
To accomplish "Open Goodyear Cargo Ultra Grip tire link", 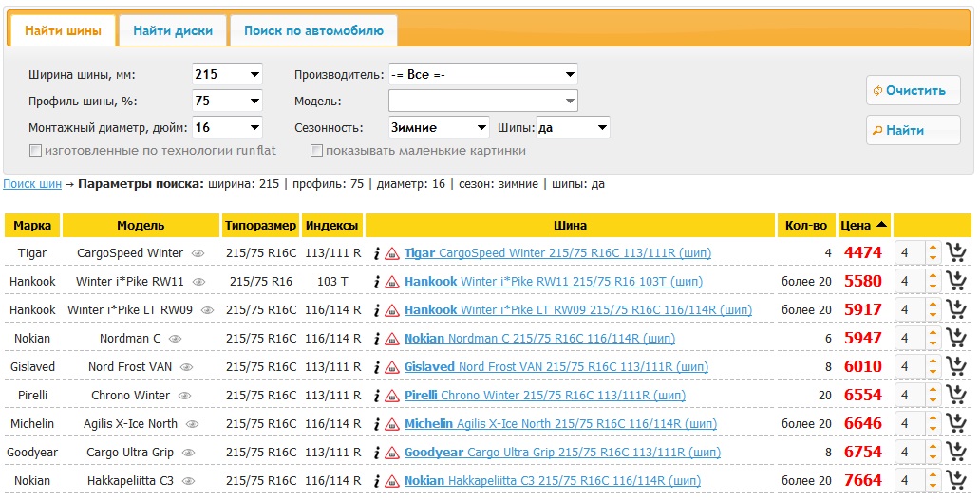I will (x=562, y=453).
